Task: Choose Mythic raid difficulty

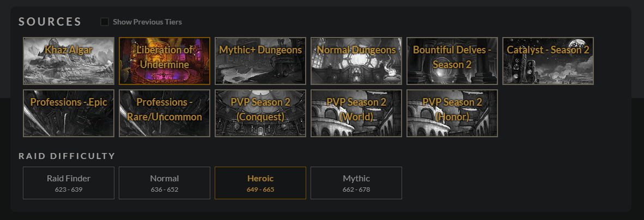Action: pyautogui.click(x=356, y=183)
